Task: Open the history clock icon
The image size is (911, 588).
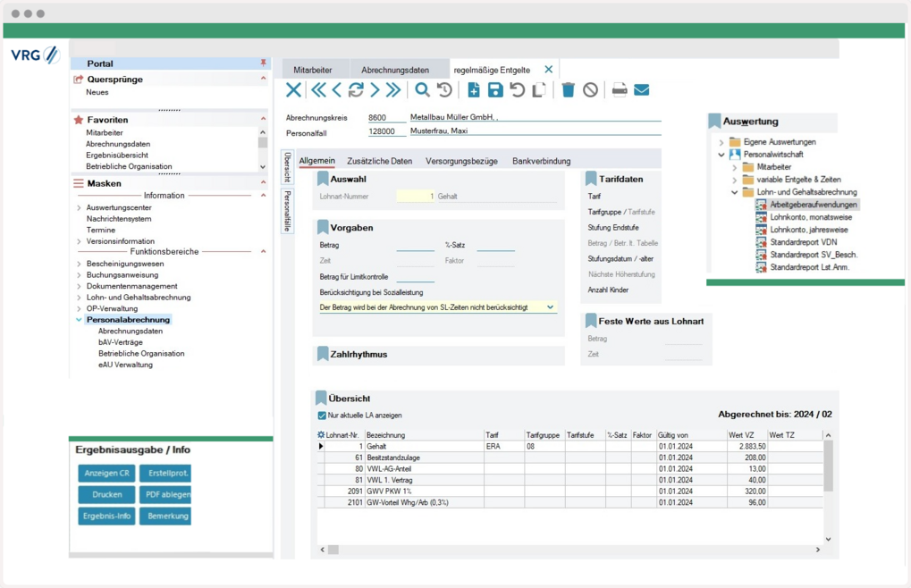Action: pos(444,90)
